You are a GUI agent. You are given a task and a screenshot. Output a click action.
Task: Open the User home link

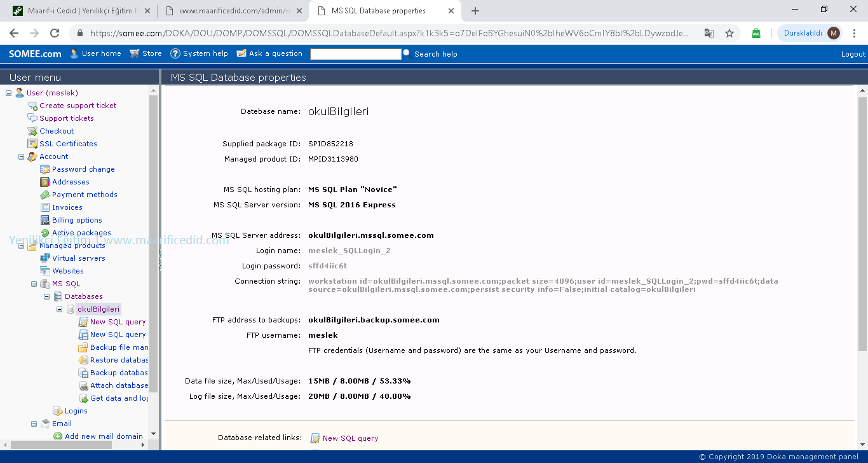(x=101, y=53)
